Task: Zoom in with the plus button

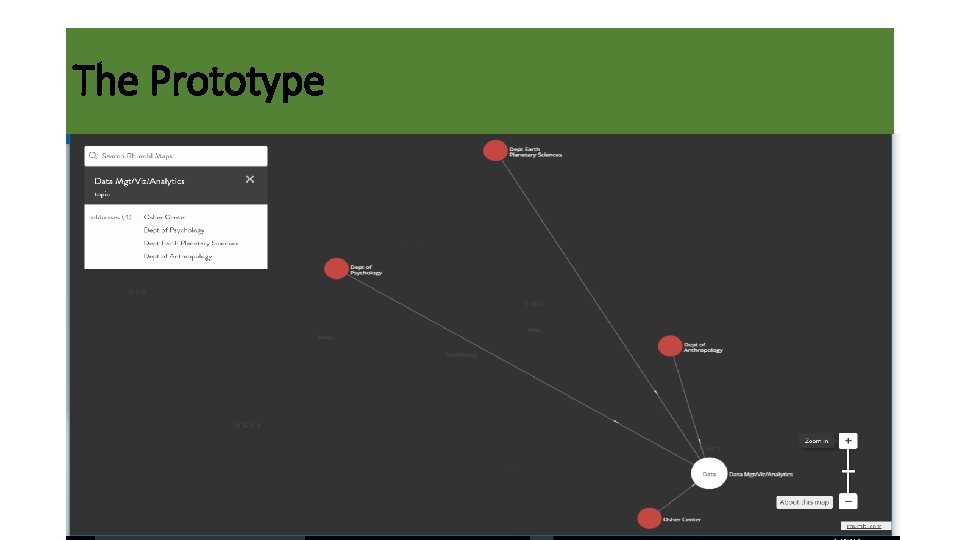Action: (848, 441)
